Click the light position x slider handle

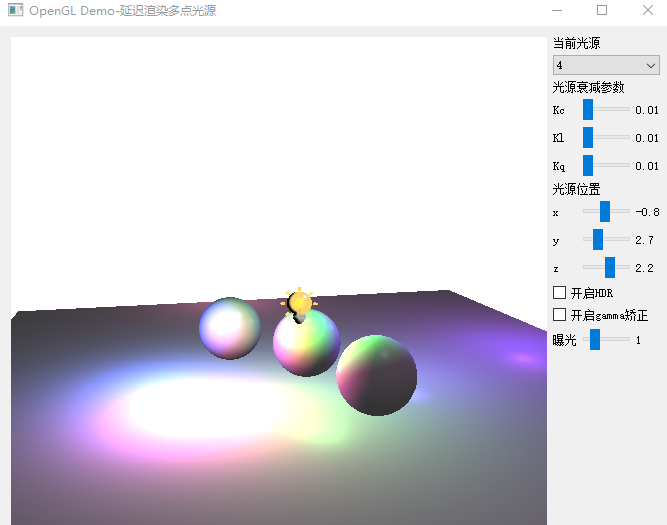coord(605,211)
